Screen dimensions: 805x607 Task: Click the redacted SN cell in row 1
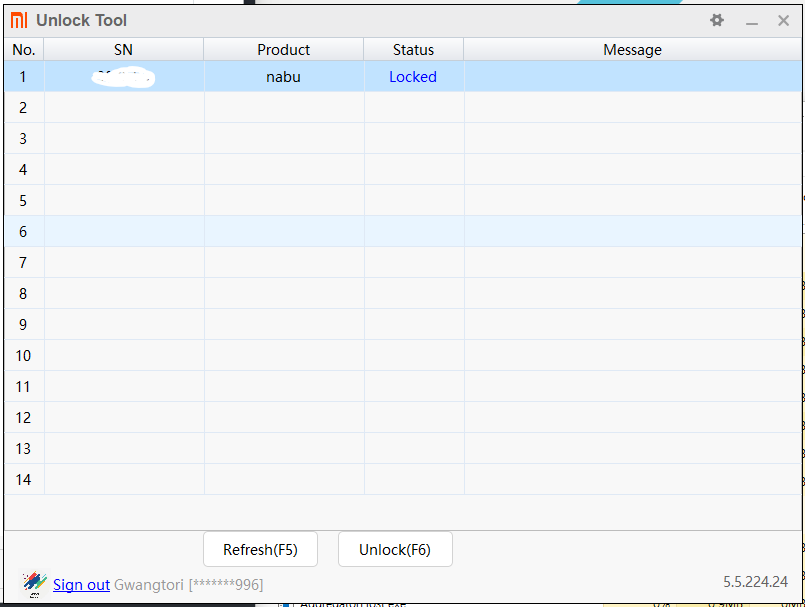tap(124, 77)
